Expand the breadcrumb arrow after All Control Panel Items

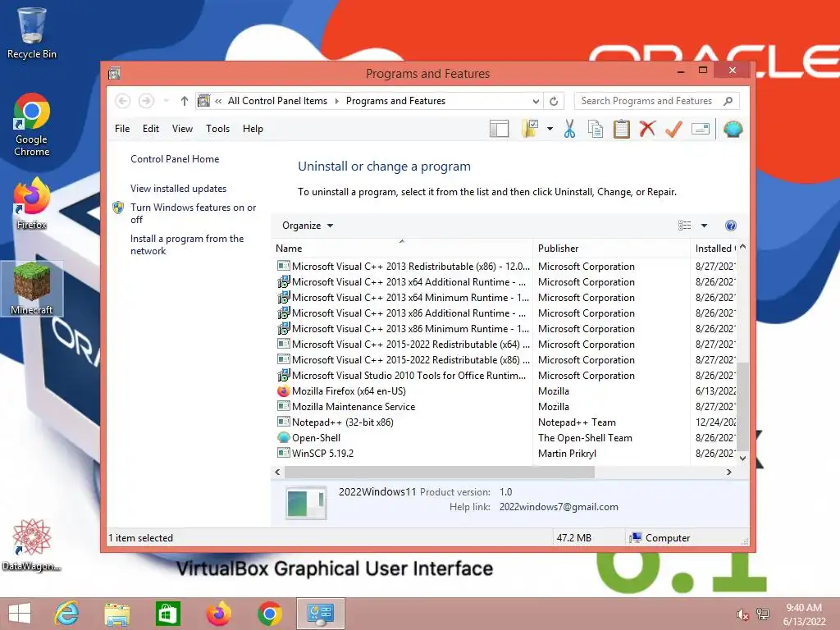pyautogui.click(x=337, y=101)
